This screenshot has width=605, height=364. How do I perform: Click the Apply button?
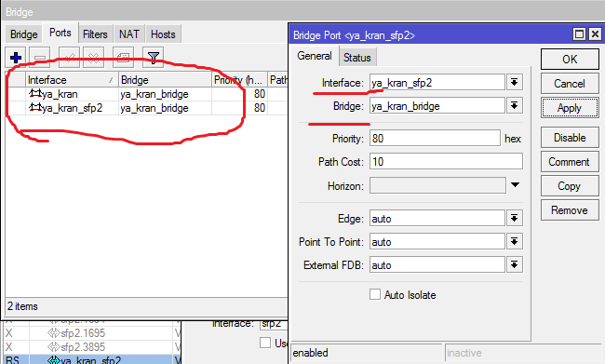click(570, 108)
